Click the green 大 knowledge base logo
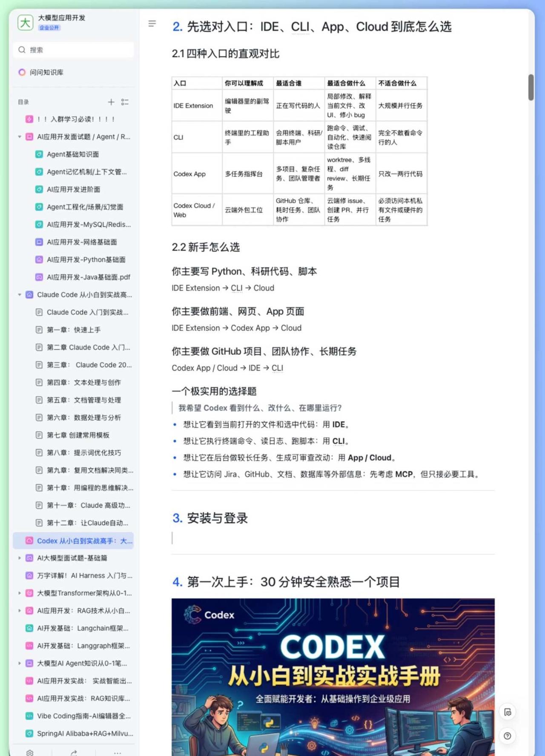 point(25,23)
